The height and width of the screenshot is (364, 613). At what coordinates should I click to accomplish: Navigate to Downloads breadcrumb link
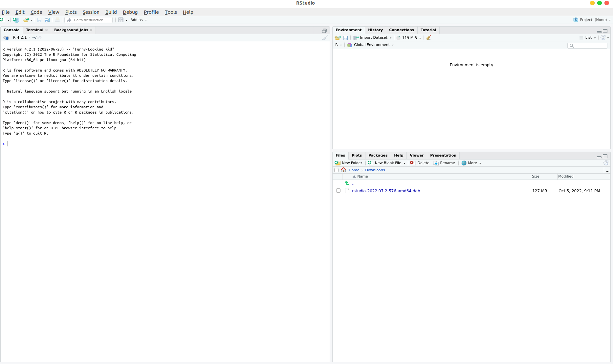click(375, 170)
